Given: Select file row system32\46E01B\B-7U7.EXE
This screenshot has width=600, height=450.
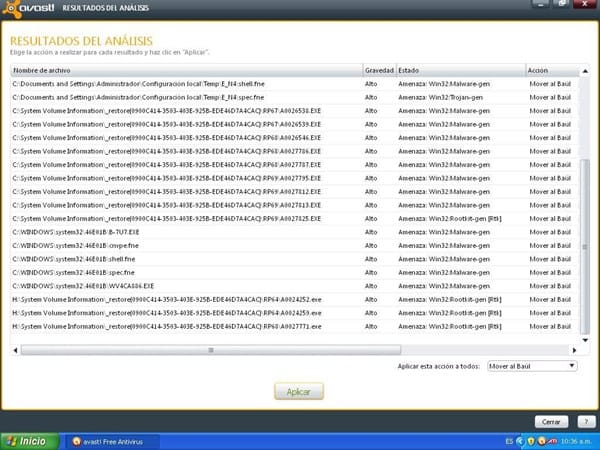Looking at the screenshot, I should pyautogui.click(x=295, y=232).
